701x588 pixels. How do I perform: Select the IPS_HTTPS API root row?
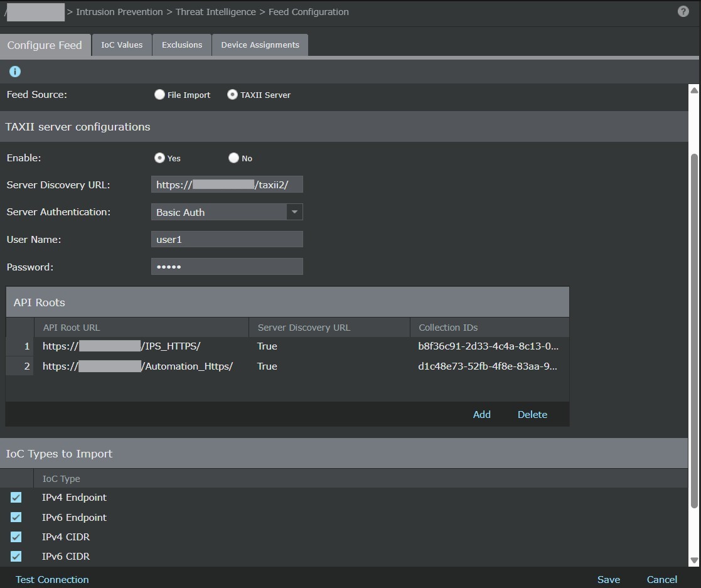[287, 346]
